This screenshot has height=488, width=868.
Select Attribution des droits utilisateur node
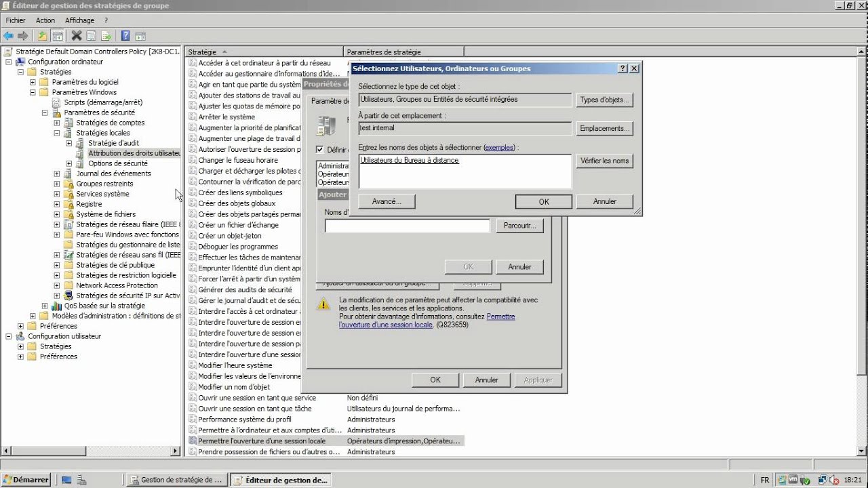134,153
